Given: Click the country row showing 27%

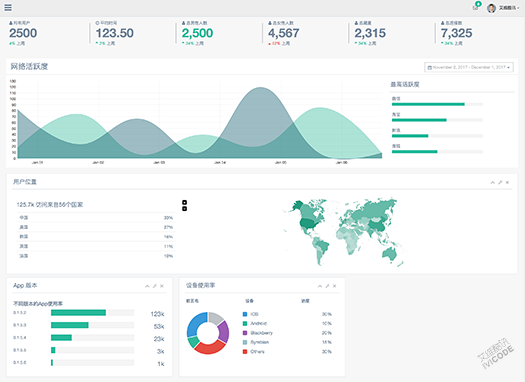Looking at the screenshot, I should tap(96, 227).
